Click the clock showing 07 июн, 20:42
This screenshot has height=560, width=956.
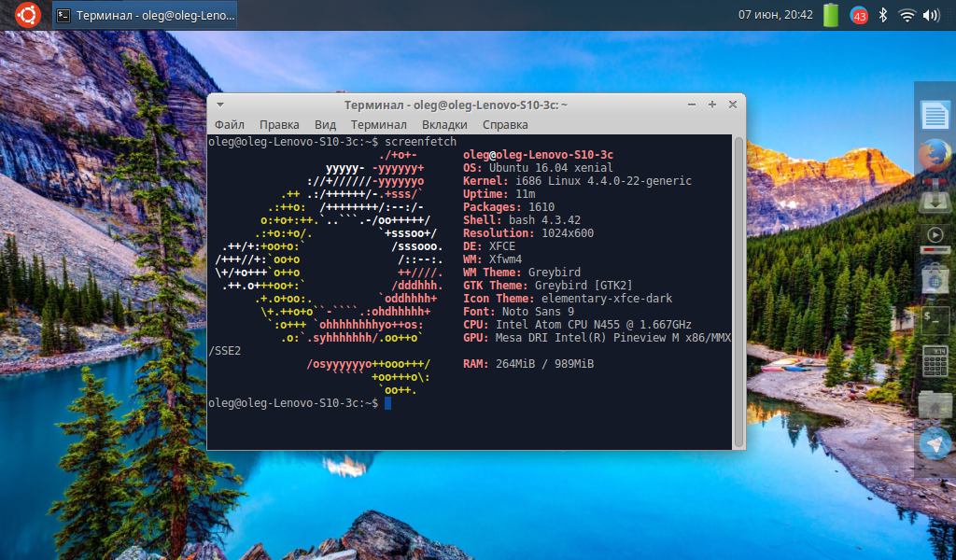click(776, 15)
